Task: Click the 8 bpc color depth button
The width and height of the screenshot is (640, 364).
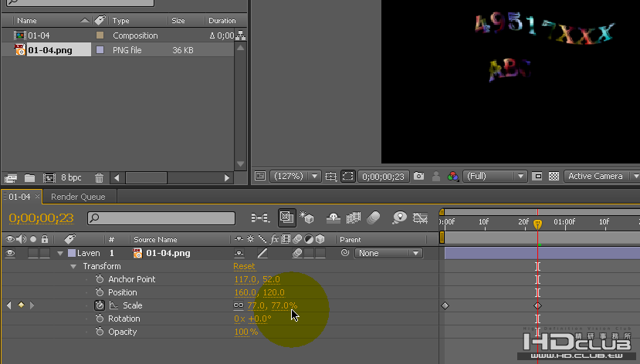Action: pyautogui.click(x=71, y=177)
